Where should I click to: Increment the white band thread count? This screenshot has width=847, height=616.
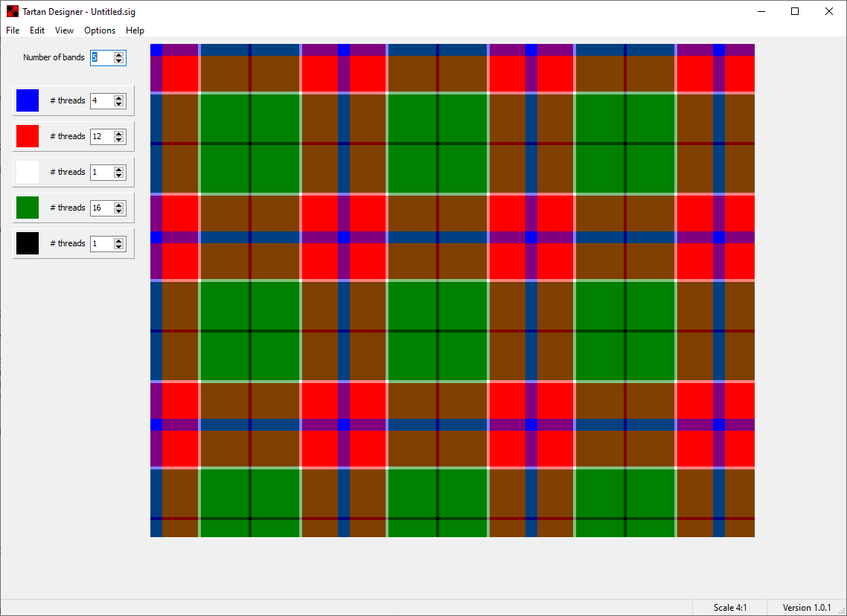pos(119,168)
